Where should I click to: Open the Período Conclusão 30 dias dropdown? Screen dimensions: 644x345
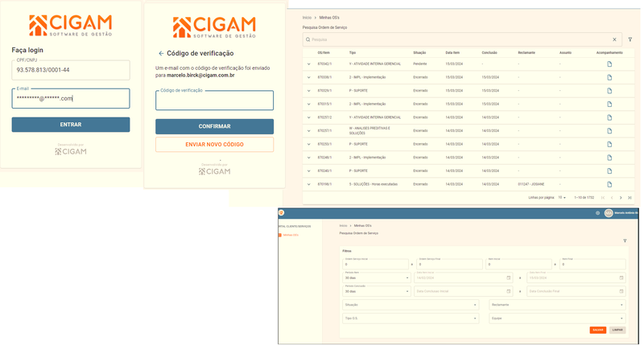pyautogui.click(x=376, y=291)
